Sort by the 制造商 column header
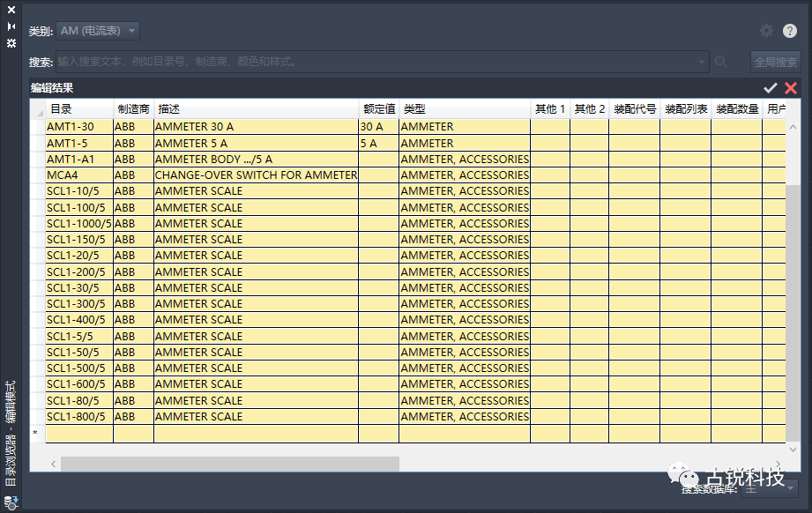This screenshot has height=513, width=812. click(x=134, y=109)
